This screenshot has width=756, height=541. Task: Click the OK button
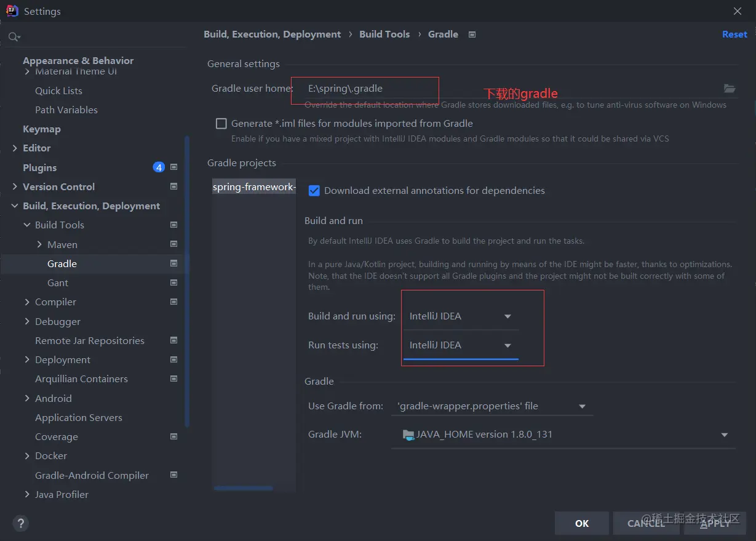pos(582,523)
